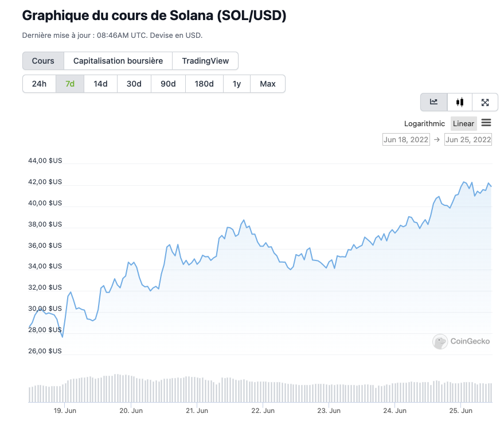This screenshot has height=421, width=504.
Task: Click the CoinGecko logo watermark
Action: pyautogui.click(x=462, y=341)
